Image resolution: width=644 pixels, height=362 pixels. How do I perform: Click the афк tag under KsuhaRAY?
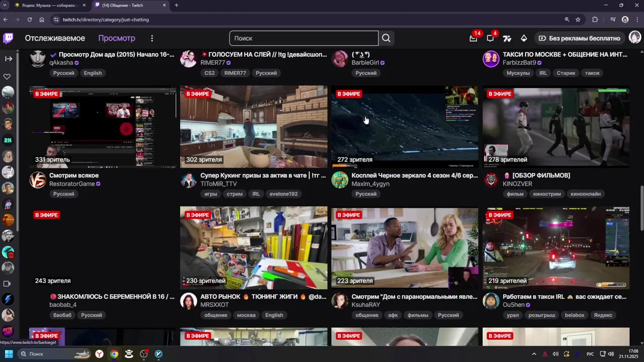pos(393,315)
